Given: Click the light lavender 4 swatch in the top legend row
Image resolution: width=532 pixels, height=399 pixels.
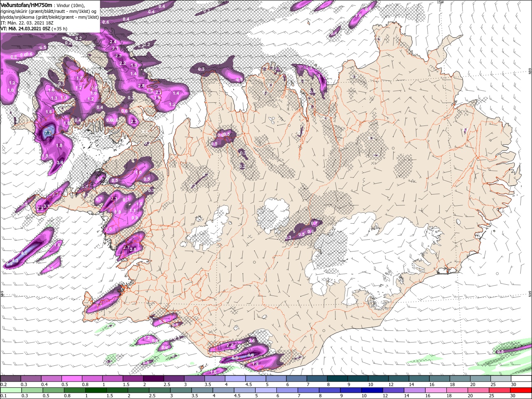Looking at the screenshot, I should point(235,379).
